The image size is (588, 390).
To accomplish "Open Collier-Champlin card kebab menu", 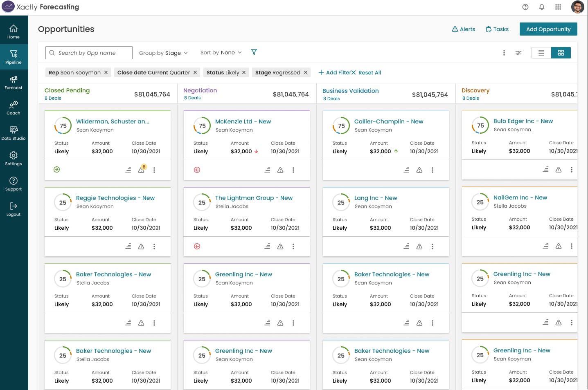I will (433, 170).
